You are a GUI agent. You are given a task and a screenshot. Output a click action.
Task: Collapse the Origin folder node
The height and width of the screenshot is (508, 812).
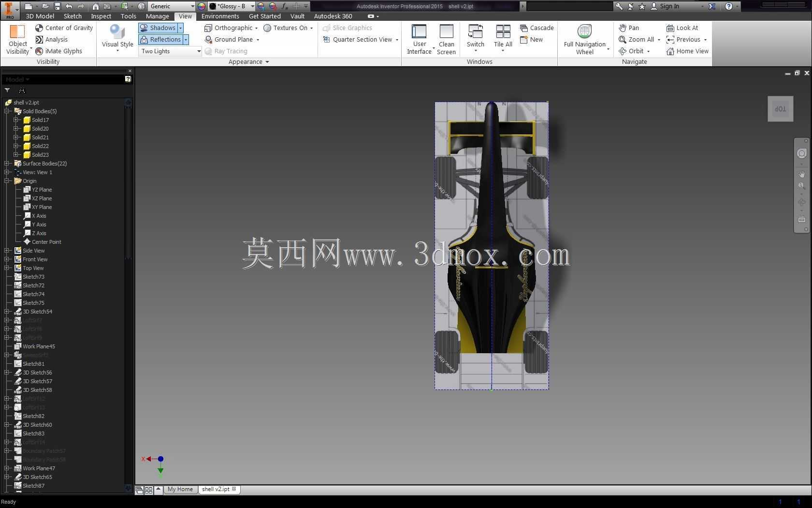[7, 181]
